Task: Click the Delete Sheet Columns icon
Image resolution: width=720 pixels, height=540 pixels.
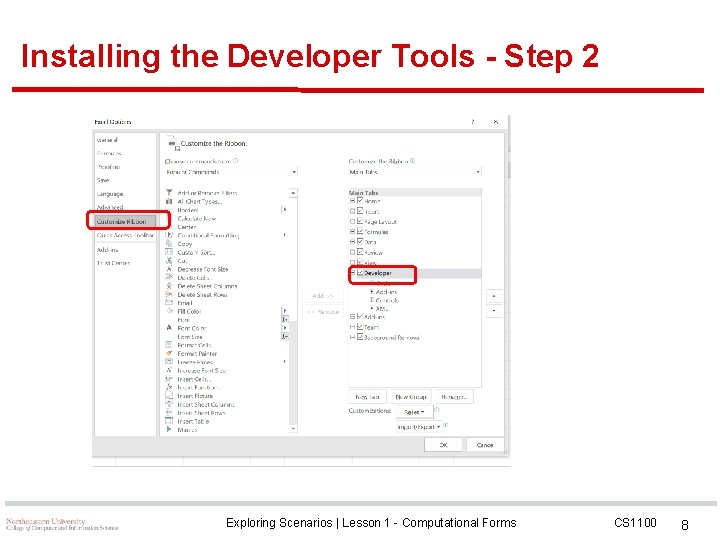Action: (169, 286)
